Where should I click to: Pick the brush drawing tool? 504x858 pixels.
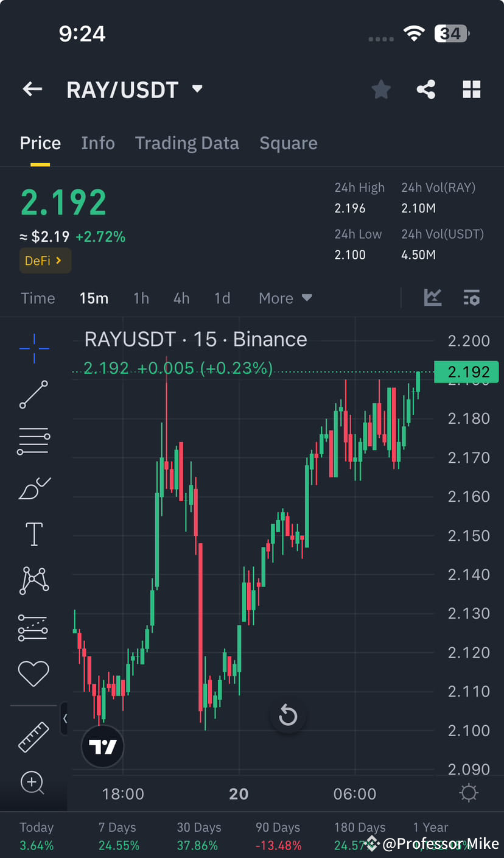pyautogui.click(x=33, y=488)
